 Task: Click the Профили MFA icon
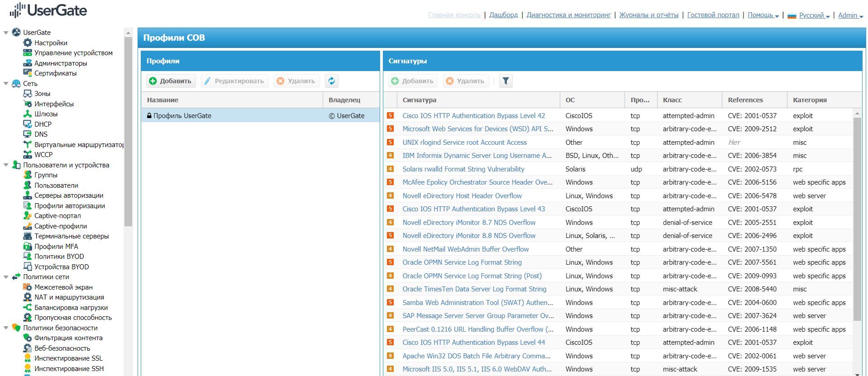(x=28, y=247)
